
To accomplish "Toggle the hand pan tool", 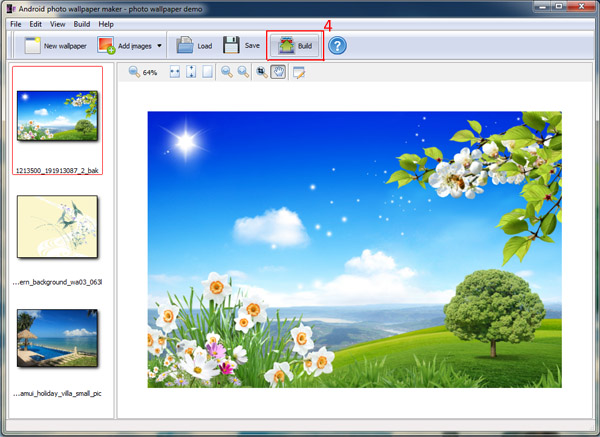I will tap(278, 73).
